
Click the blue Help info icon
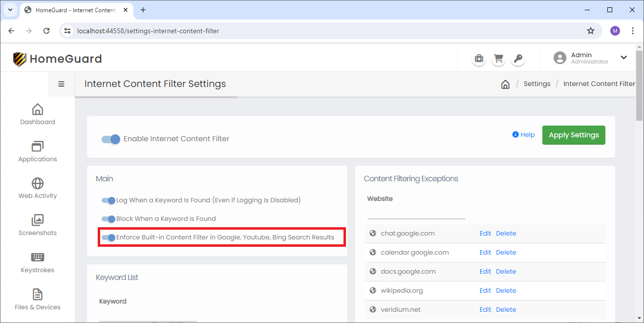click(x=515, y=134)
